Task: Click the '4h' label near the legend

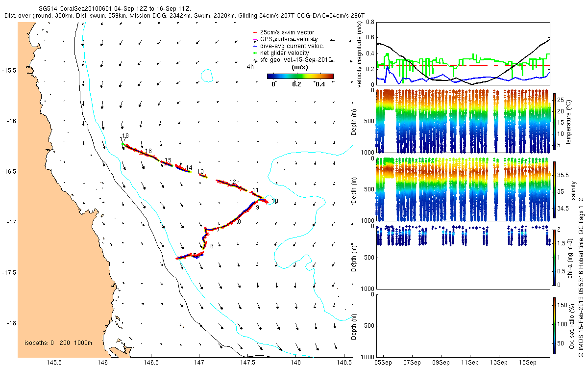Action: [250, 66]
